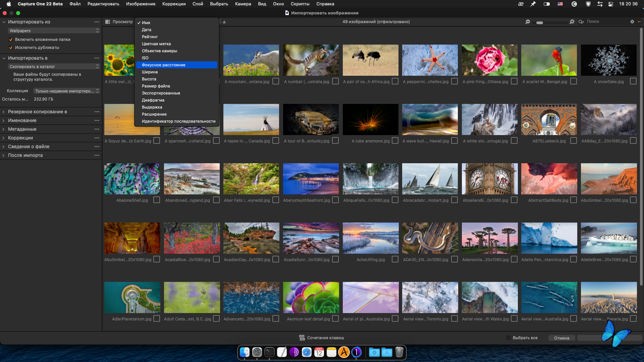Select the AbaloneShell.jpg thumbnail
Viewport: 644px width, 362px height.
coord(132,179)
